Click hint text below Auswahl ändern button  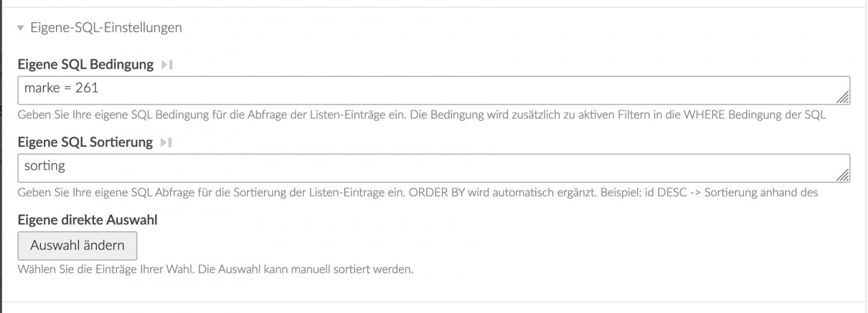point(215,269)
